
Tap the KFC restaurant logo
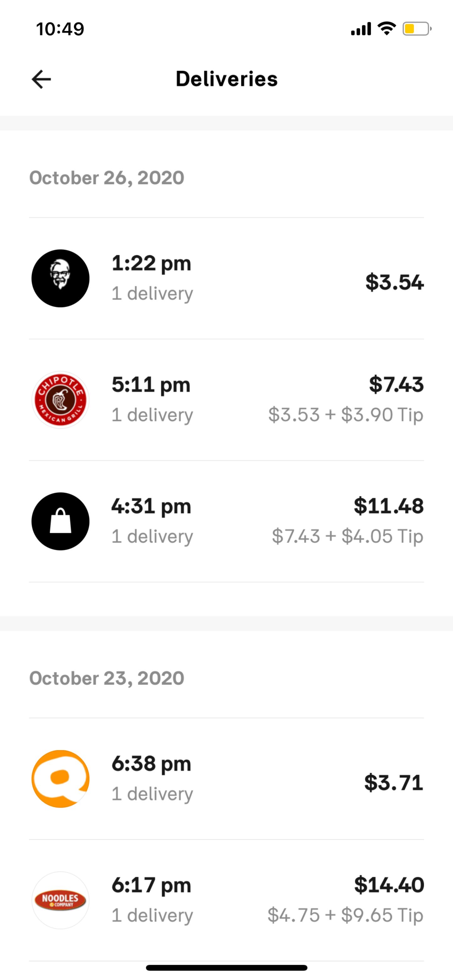coord(60,278)
